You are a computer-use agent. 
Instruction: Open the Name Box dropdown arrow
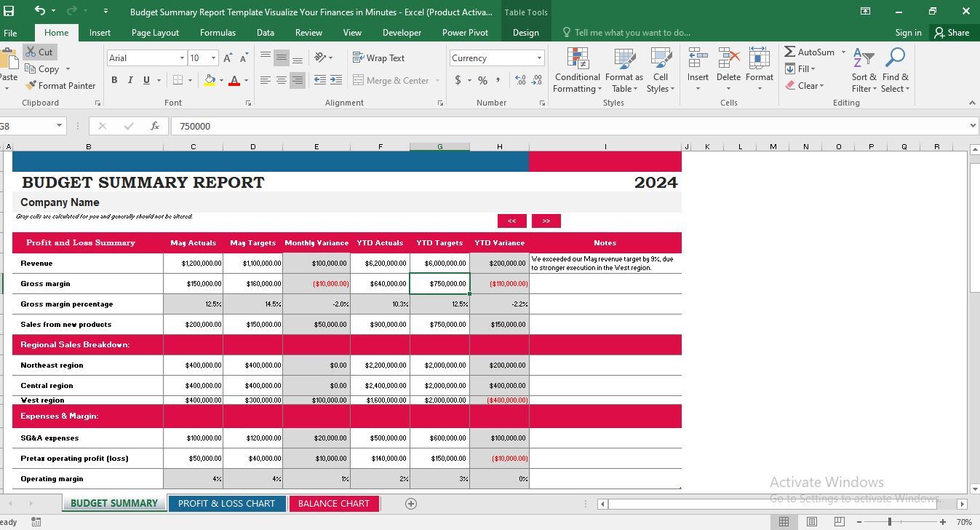click(x=60, y=126)
